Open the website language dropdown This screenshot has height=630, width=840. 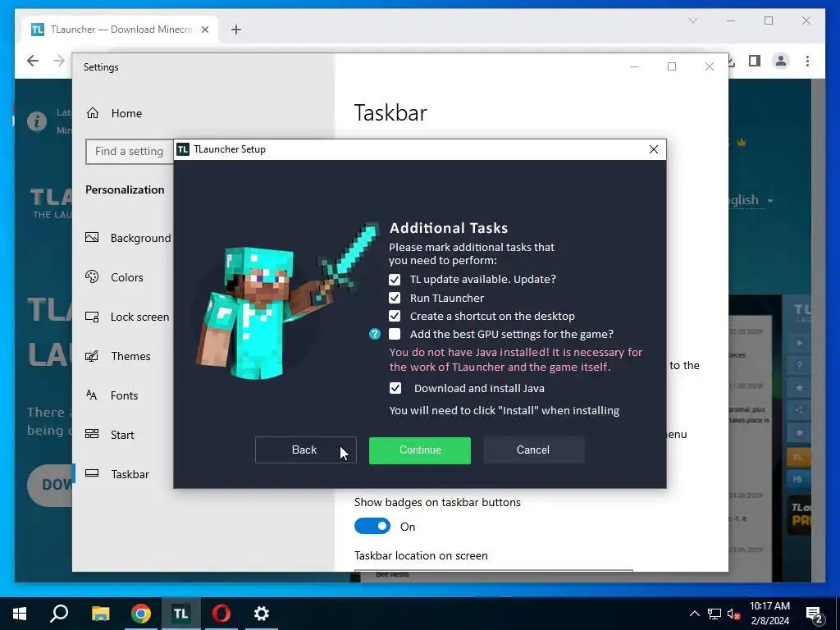coord(750,200)
